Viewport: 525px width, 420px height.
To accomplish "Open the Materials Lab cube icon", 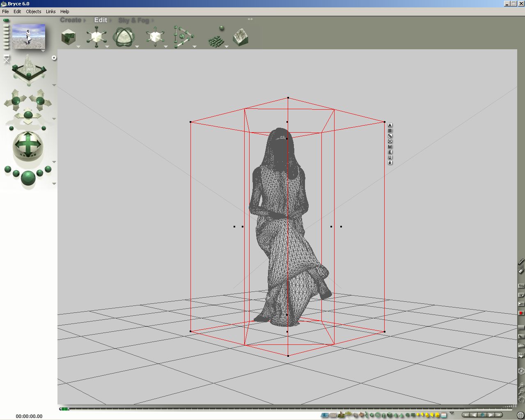I will [x=68, y=37].
